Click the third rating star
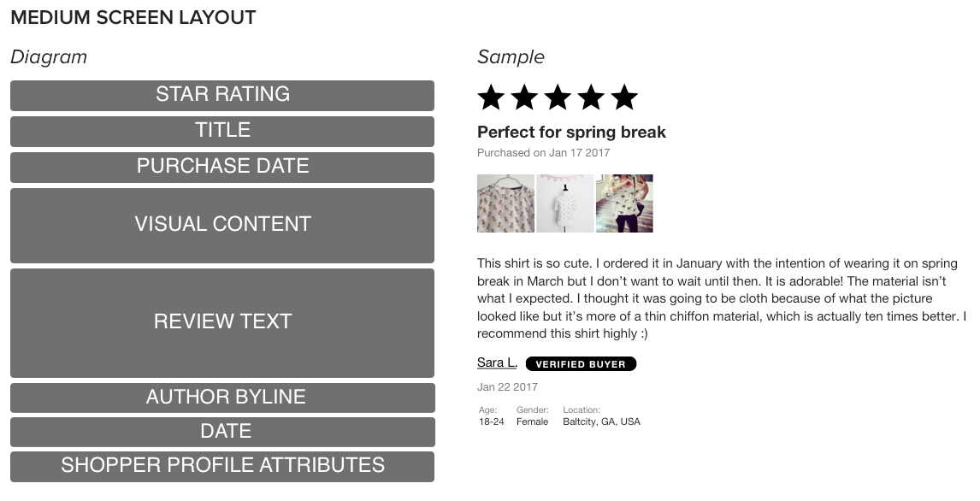 tap(558, 97)
